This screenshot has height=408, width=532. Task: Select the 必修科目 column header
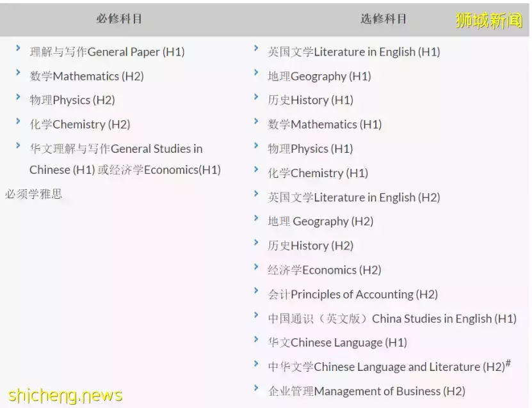[119, 19]
